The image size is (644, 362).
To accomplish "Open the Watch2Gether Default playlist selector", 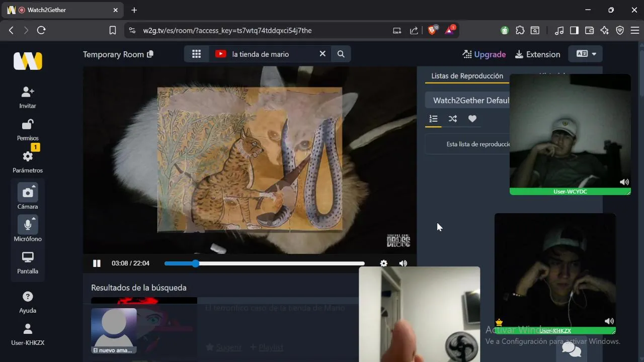I will coord(468,100).
